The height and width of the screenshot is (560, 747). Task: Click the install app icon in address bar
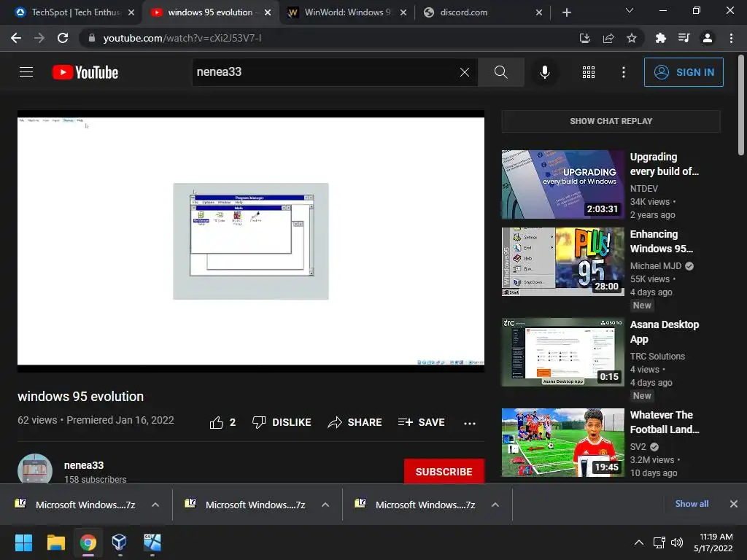coord(584,38)
